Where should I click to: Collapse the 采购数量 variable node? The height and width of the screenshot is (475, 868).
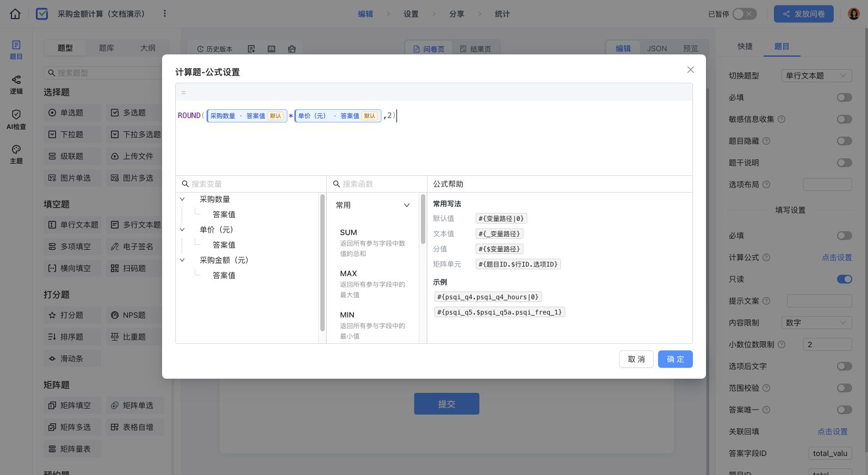pos(182,199)
